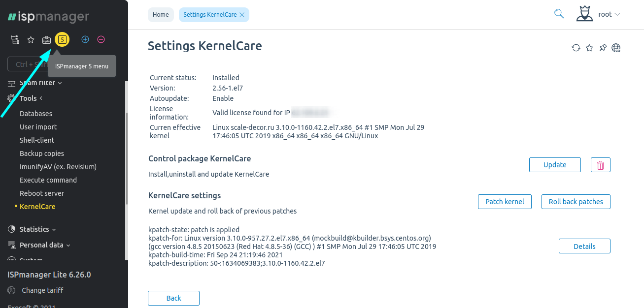Image resolution: width=644 pixels, height=308 pixels.
Task: Collapse all menu sections with minus icon
Action: pyautogui.click(x=101, y=39)
